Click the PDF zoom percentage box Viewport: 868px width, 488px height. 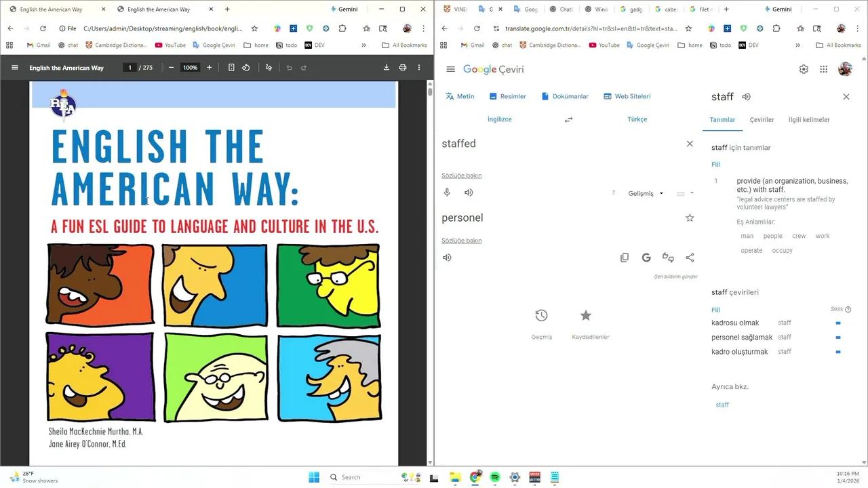[190, 68]
